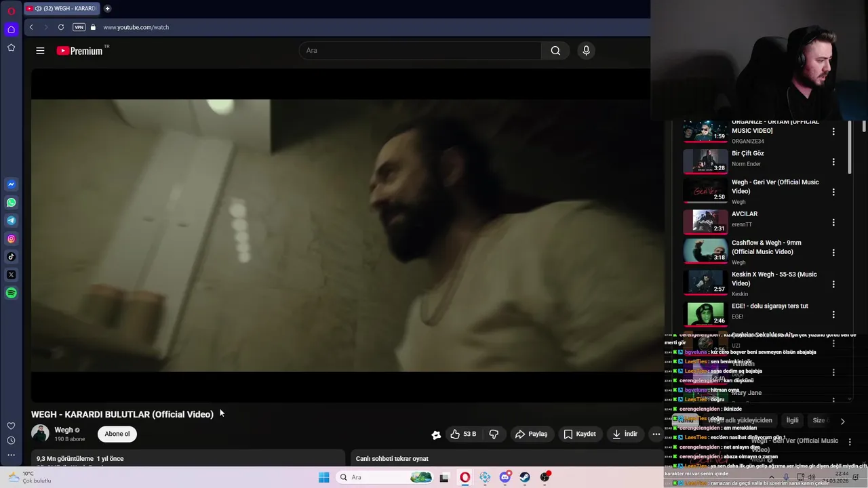The height and width of the screenshot is (488, 868).
Task: Open the heart icon in Opera sidebar
Action: click(11, 426)
